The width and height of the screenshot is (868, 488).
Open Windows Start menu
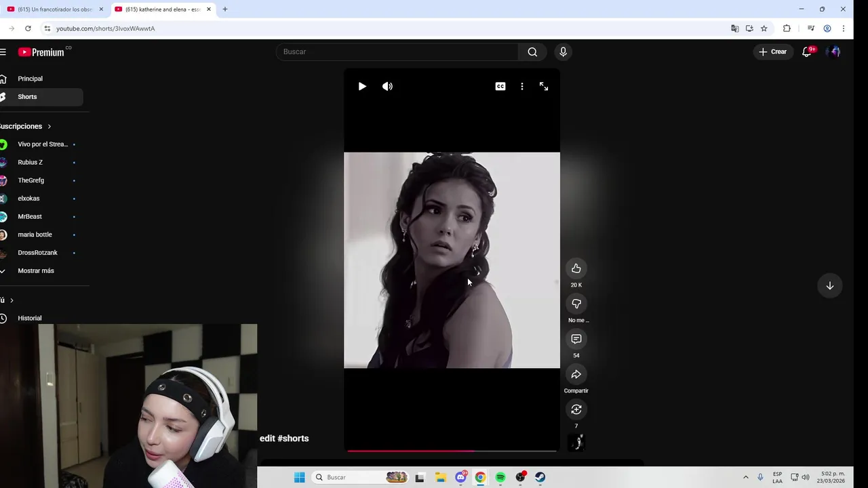[299, 477]
